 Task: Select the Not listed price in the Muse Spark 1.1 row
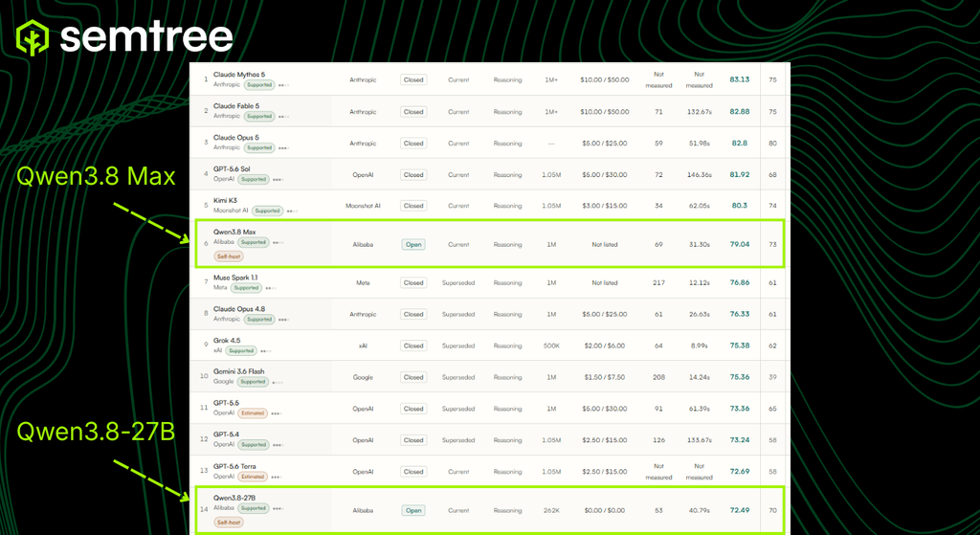(605, 283)
